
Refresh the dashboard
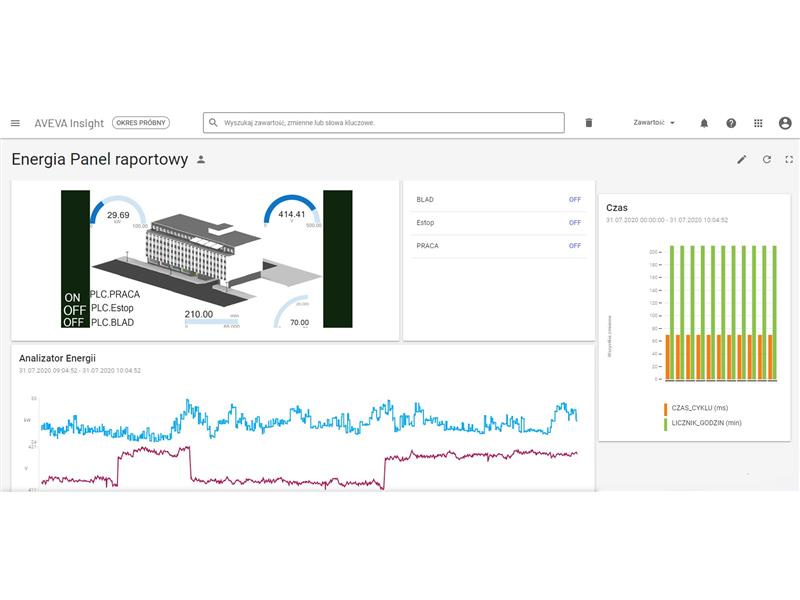(x=767, y=160)
